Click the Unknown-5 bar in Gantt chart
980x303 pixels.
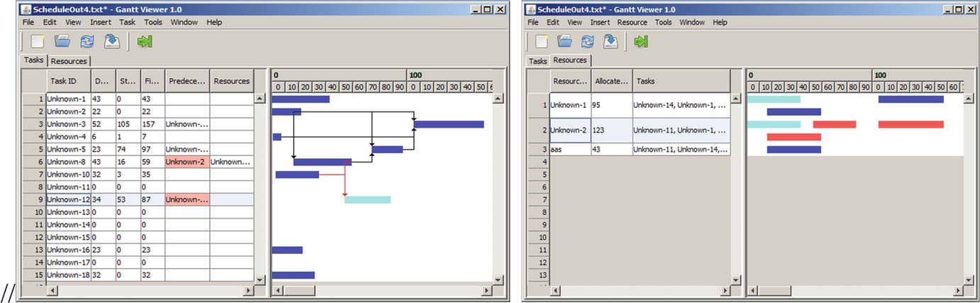click(387, 149)
